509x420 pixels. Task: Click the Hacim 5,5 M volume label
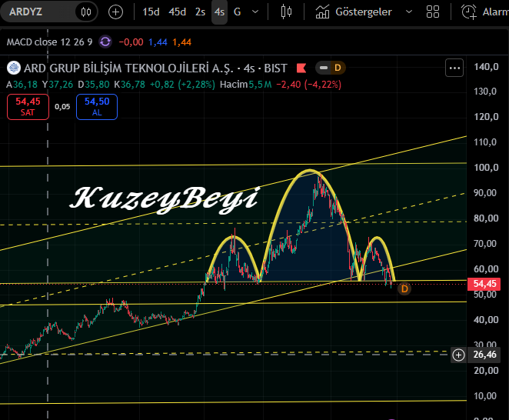pos(246,85)
